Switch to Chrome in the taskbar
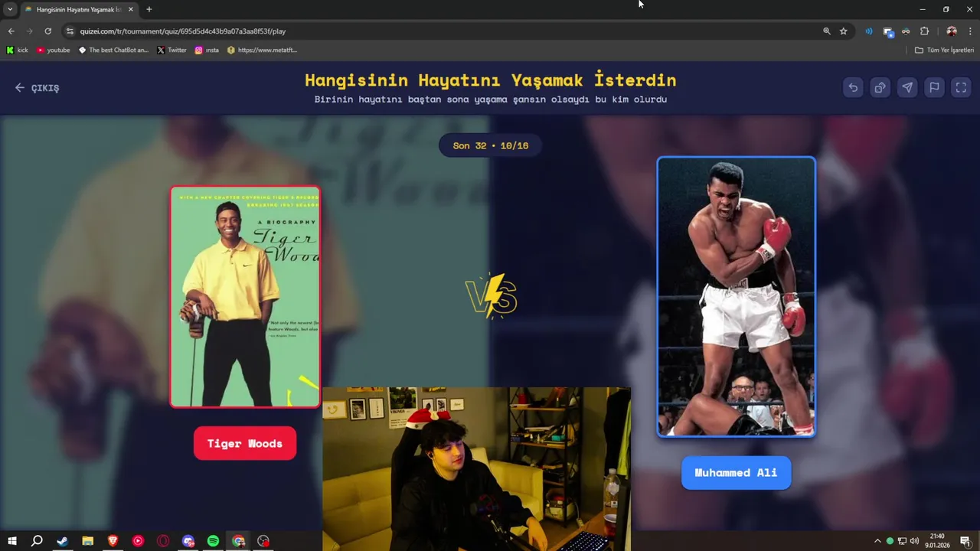This screenshot has width=980, height=551. click(x=238, y=541)
